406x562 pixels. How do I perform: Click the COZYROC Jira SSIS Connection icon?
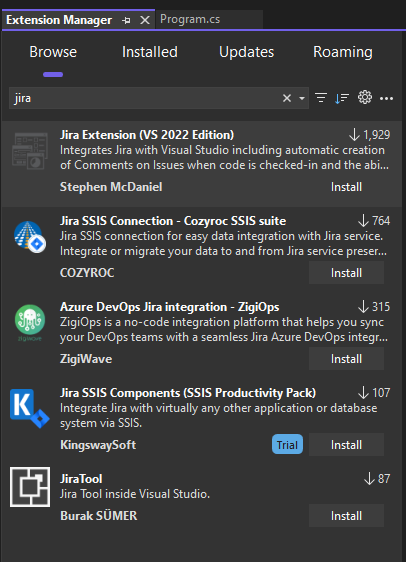[x=30, y=237]
